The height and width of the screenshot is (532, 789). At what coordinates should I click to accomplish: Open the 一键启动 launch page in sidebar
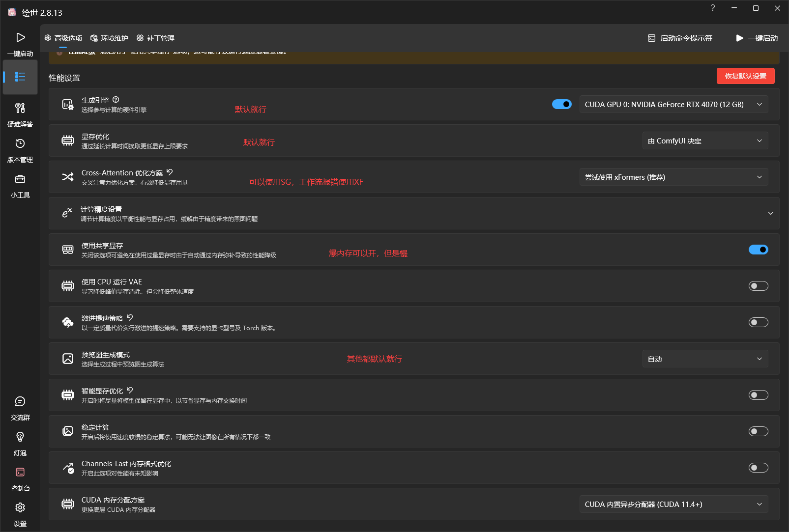coord(20,43)
